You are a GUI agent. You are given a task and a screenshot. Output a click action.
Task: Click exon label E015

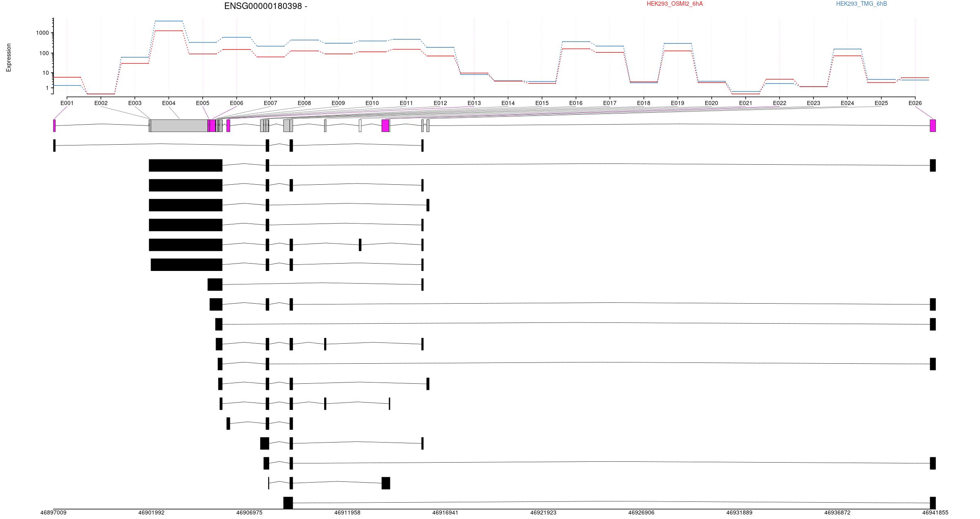pos(542,103)
